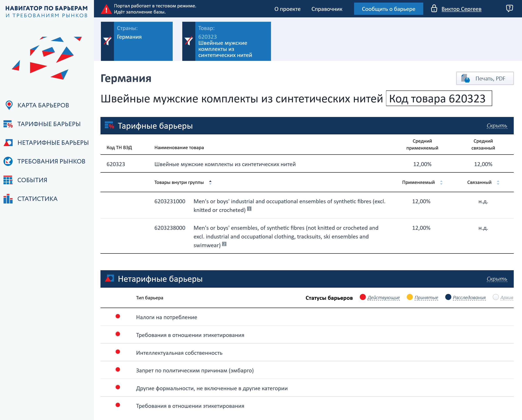Go to События section
This screenshot has width=522, height=420.
click(x=32, y=180)
